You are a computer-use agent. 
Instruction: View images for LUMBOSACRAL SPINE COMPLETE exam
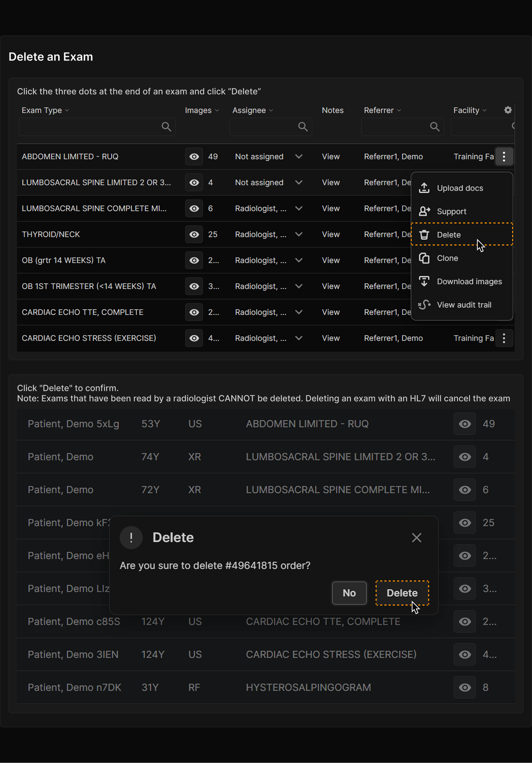194,208
